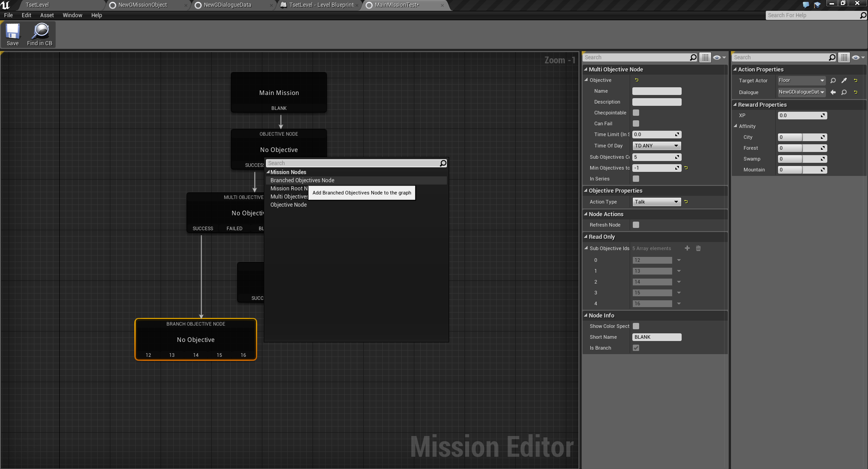Add element to Sub Objective Ids array
868x469 pixels.
[x=688, y=248]
